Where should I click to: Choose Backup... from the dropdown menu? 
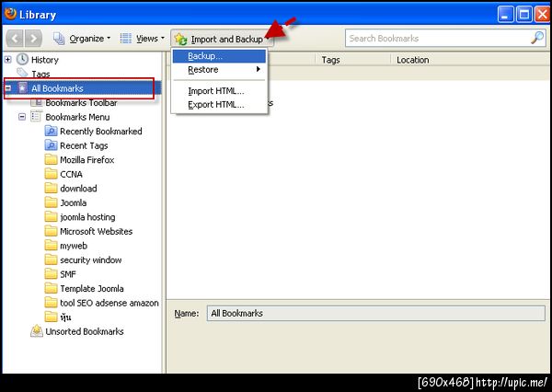point(219,56)
